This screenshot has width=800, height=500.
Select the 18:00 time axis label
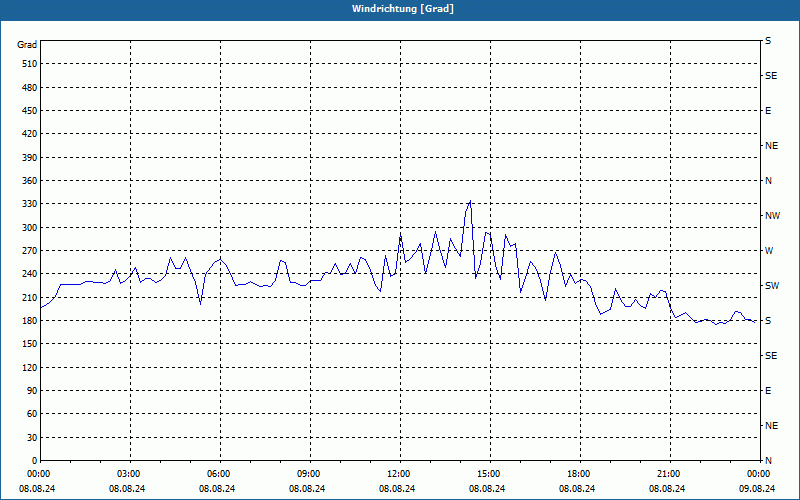point(577,474)
